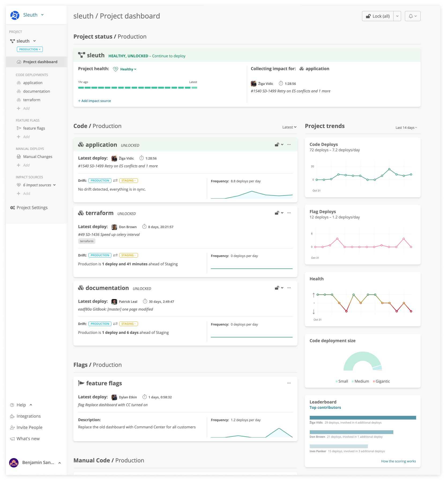The image size is (448, 483).
Task: Add a new code deployment
Action: 23,108
